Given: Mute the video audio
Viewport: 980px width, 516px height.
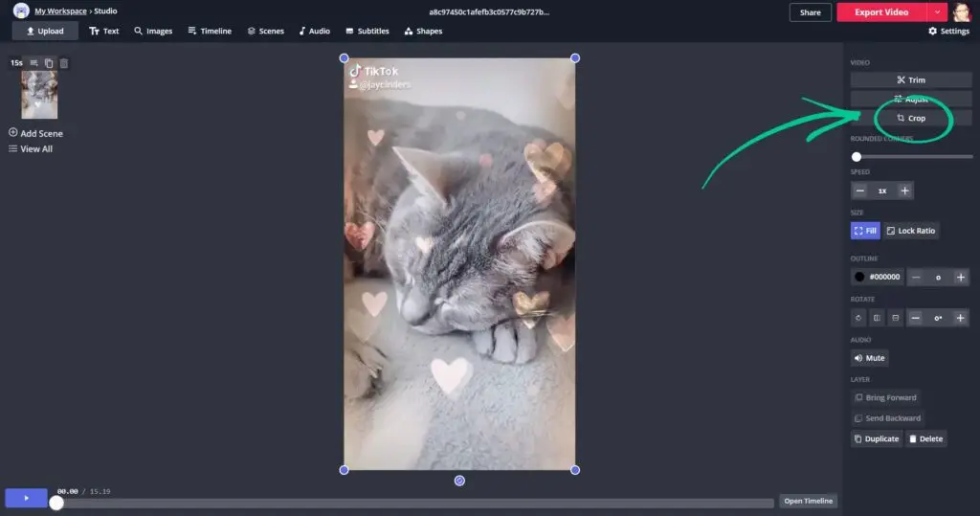Looking at the screenshot, I should [x=869, y=358].
